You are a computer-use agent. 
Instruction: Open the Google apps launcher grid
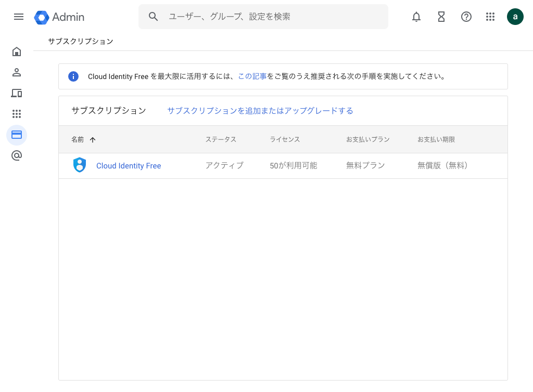pos(490,17)
